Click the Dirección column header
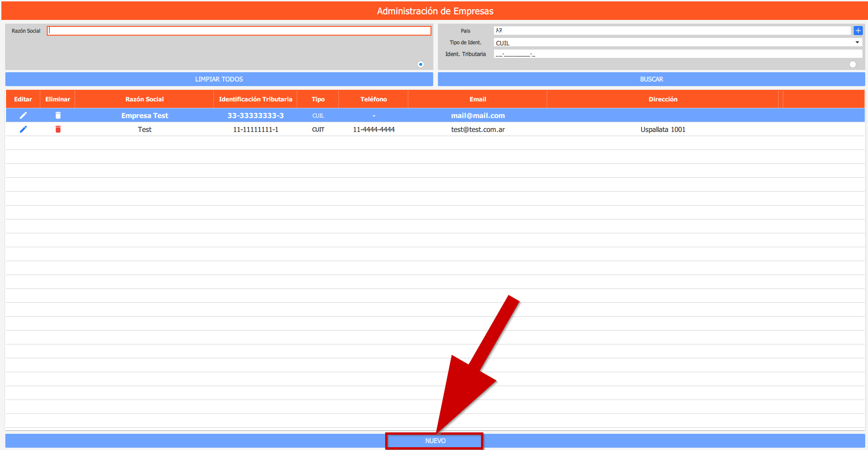The height and width of the screenshot is (450, 868). coord(662,99)
